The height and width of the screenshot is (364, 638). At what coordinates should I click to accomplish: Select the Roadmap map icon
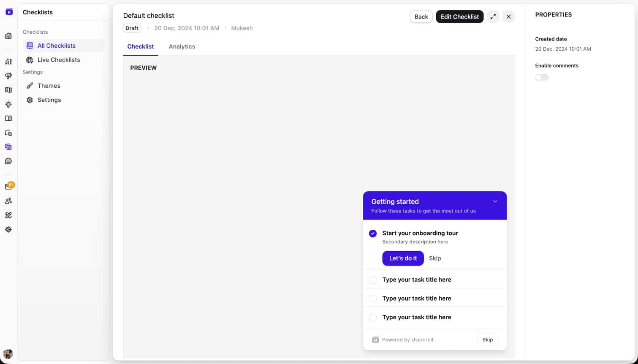[8, 90]
